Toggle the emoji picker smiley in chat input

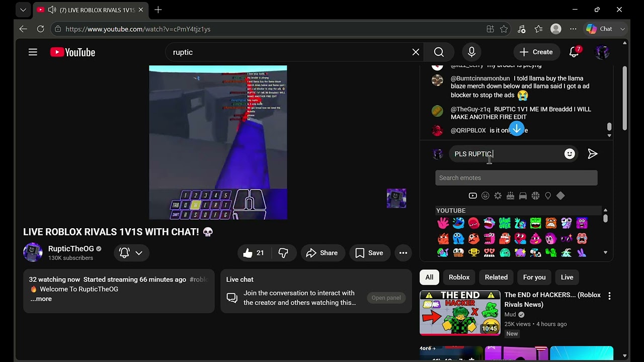pyautogui.click(x=570, y=154)
